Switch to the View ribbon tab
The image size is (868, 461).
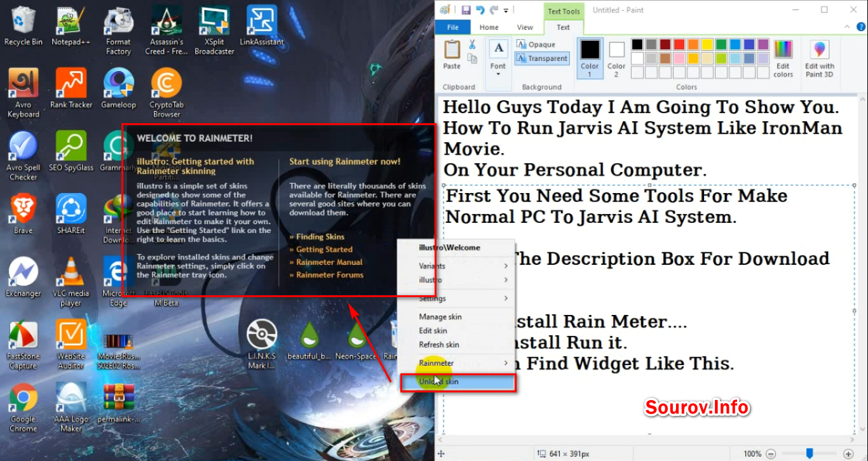[x=525, y=27]
